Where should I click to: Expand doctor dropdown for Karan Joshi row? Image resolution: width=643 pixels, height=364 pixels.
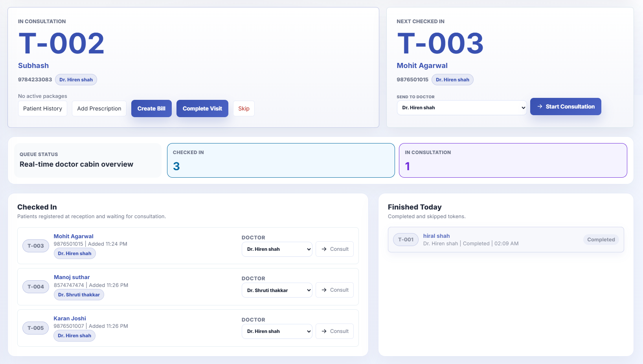point(277,331)
